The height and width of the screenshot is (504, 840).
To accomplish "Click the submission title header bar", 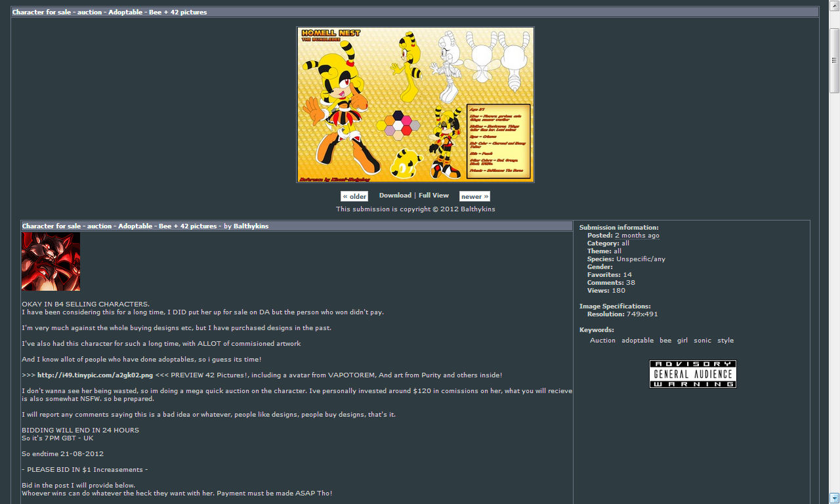I will (x=415, y=12).
